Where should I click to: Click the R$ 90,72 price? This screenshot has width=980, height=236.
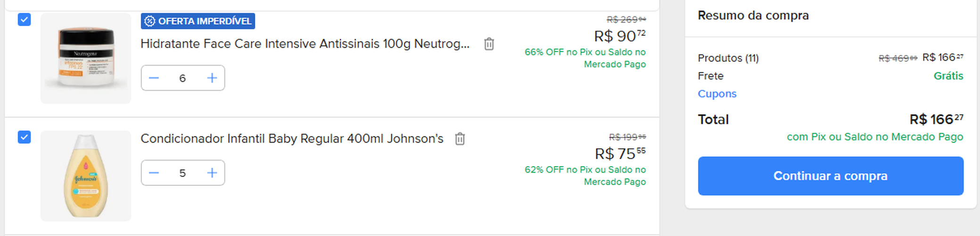pyautogui.click(x=620, y=36)
